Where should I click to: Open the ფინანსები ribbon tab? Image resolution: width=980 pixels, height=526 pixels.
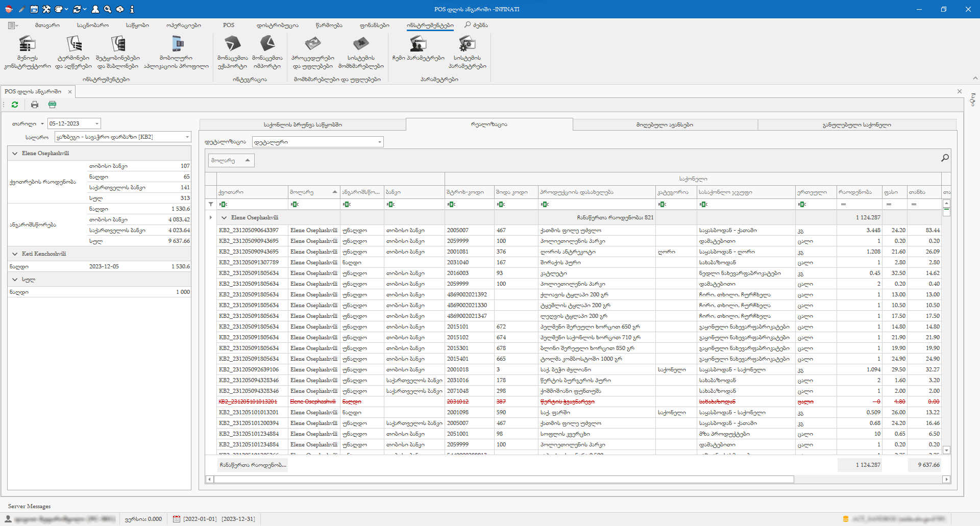click(x=374, y=25)
